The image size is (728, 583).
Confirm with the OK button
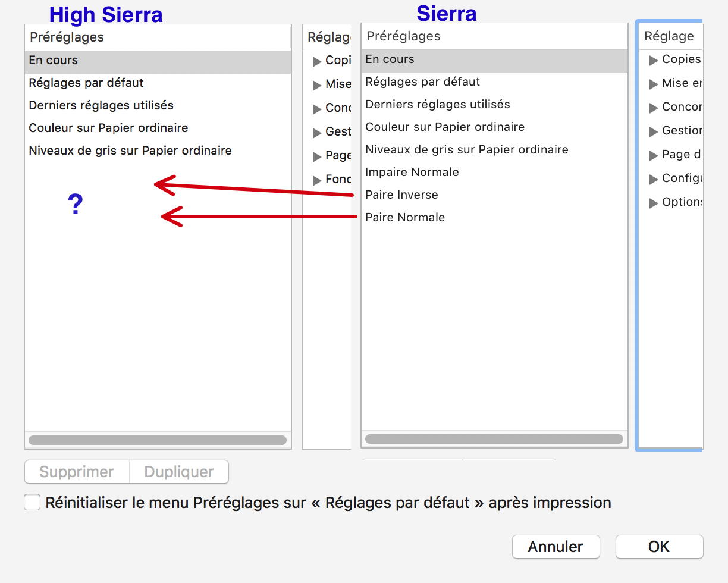point(659,547)
